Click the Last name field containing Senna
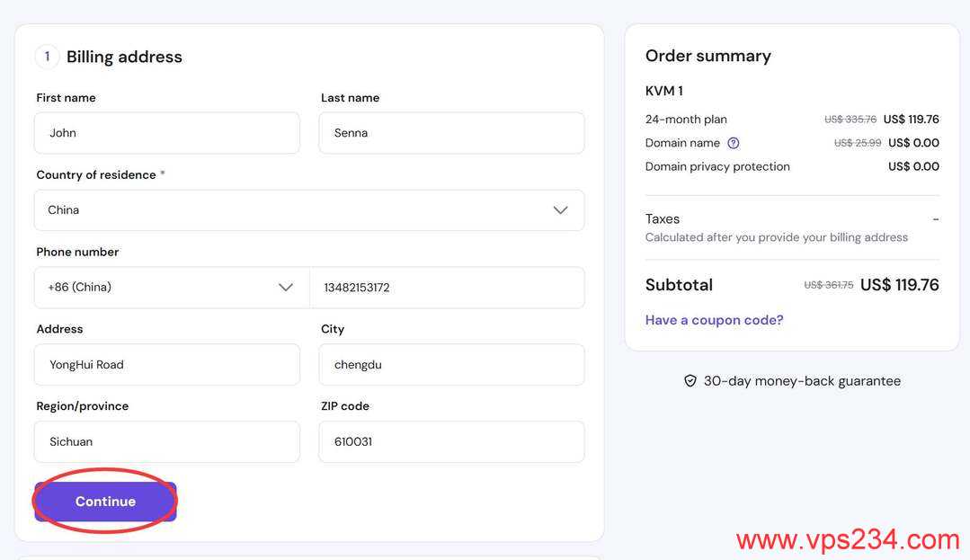Screen dimensions: 970x560 click(451, 133)
